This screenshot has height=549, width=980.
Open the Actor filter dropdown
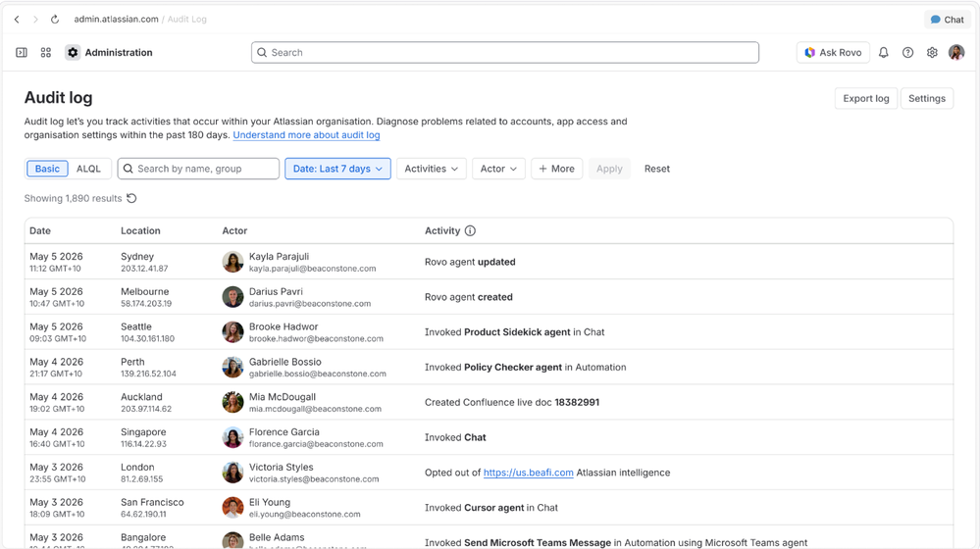[x=498, y=169]
